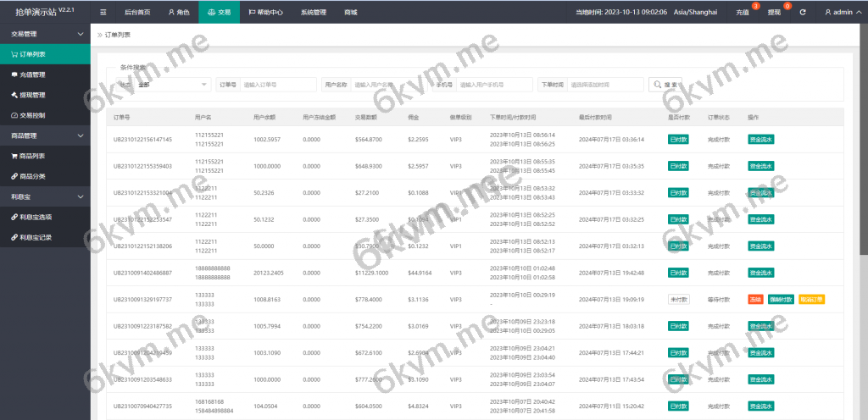
Task: Click last payment time 2024年07月13日 19:42:48
Action: point(611,273)
